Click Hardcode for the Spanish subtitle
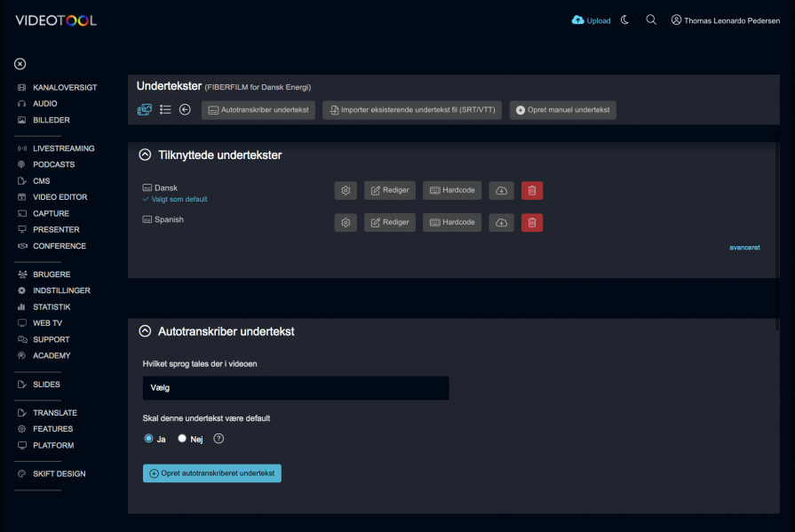Viewport: 795px width, 532px height. coord(451,222)
